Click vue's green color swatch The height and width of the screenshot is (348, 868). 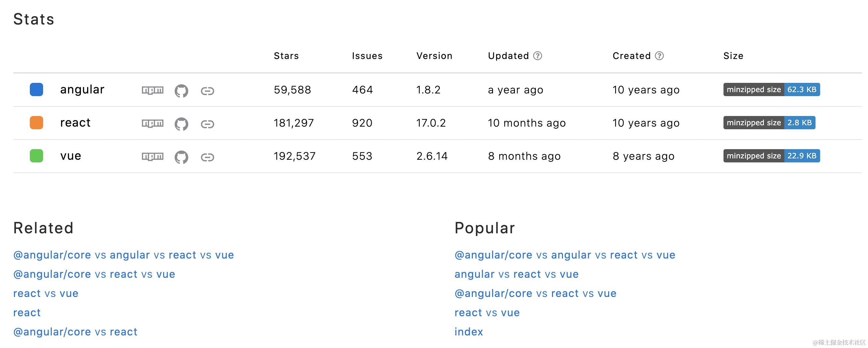[x=36, y=156]
